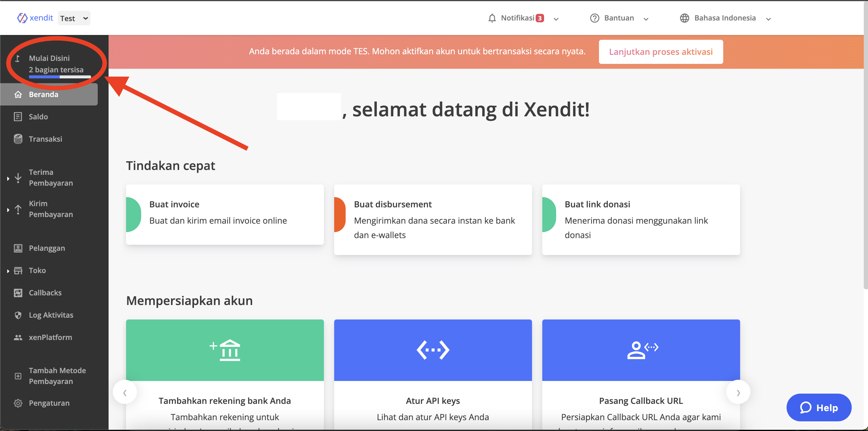Click the Tambahkan rekening bank Anda card
Image resolution: width=868 pixels, height=431 pixels.
coord(225,374)
